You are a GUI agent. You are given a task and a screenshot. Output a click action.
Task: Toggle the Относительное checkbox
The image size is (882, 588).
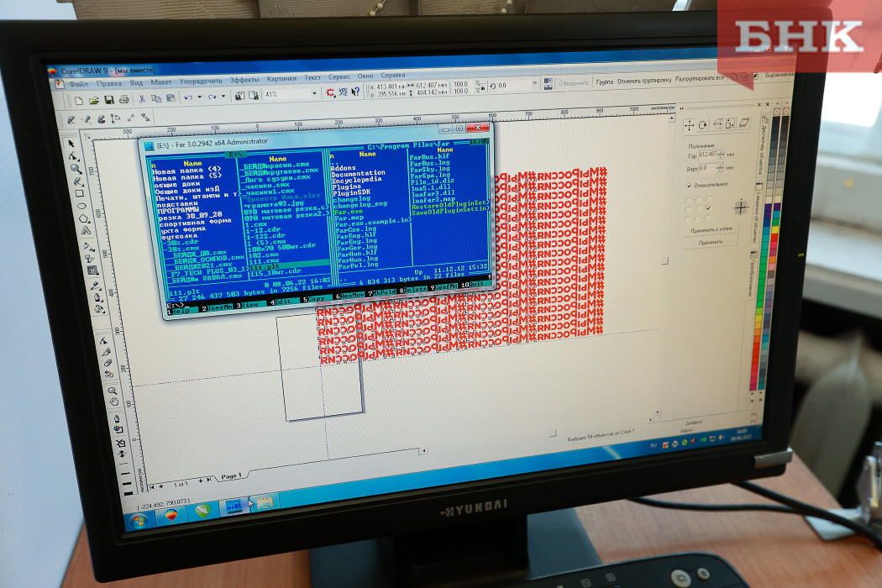point(690,184)
